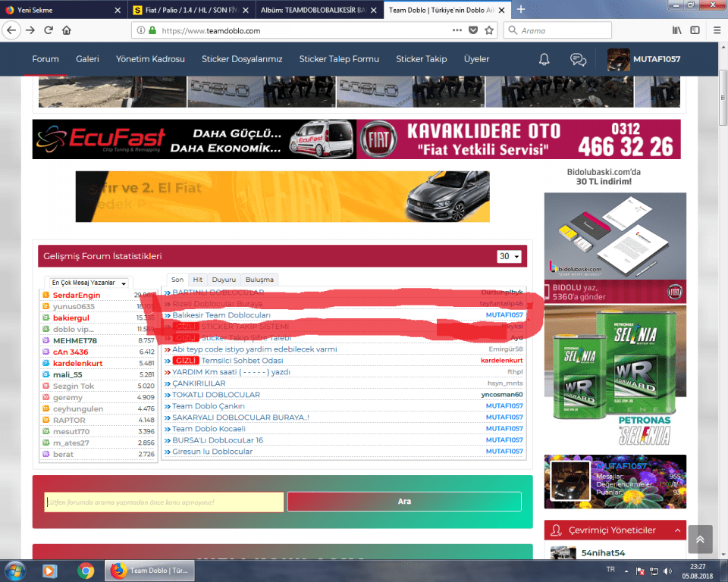The image size is (728, 582).
Task: Open En Çok Mesaj Yazanlar dropdown
Action: (89, 283)
